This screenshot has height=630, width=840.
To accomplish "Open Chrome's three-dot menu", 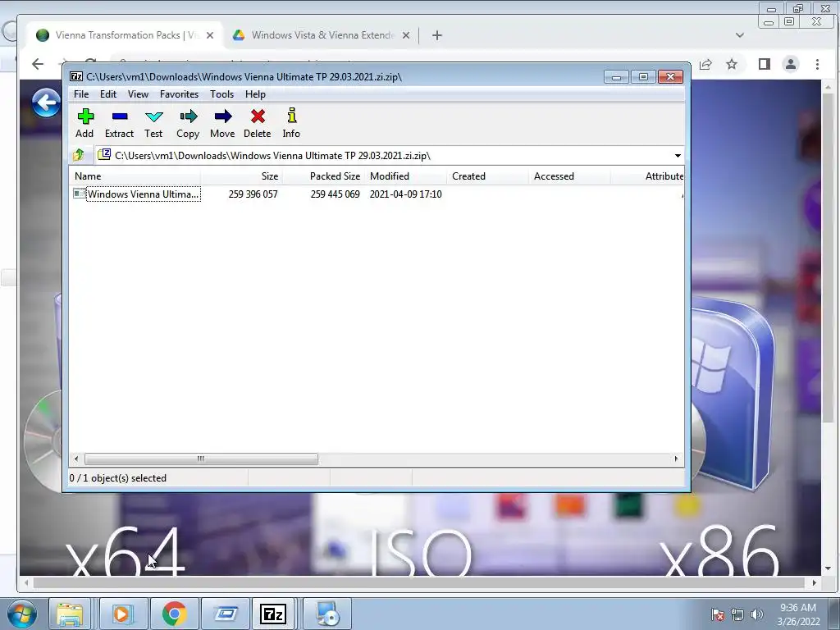I will 818,64.
